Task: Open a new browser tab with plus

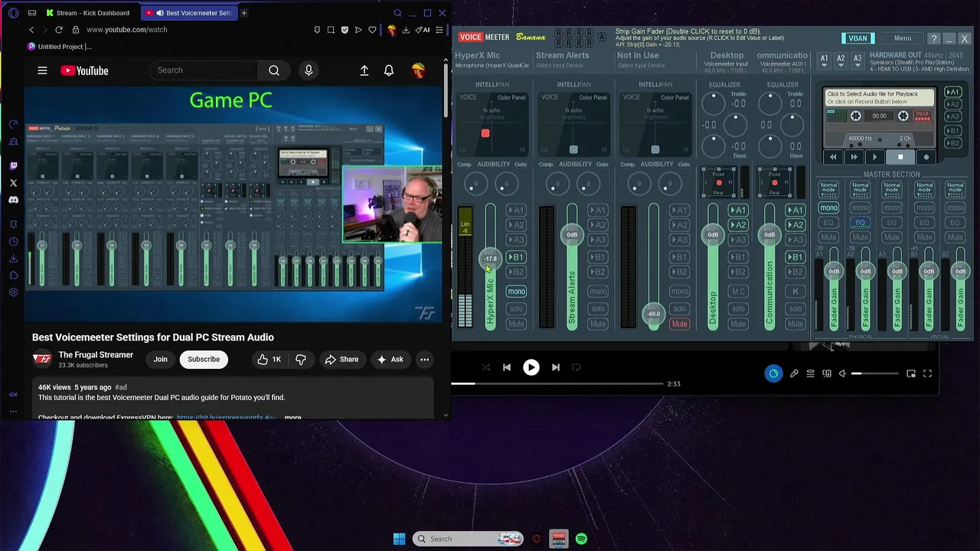Action: click(244, 13)
